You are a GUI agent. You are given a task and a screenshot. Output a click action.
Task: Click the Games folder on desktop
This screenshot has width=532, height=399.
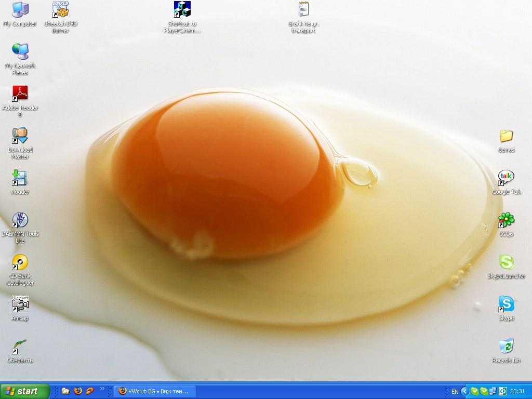pyautogui.click(x=506, y=136)
